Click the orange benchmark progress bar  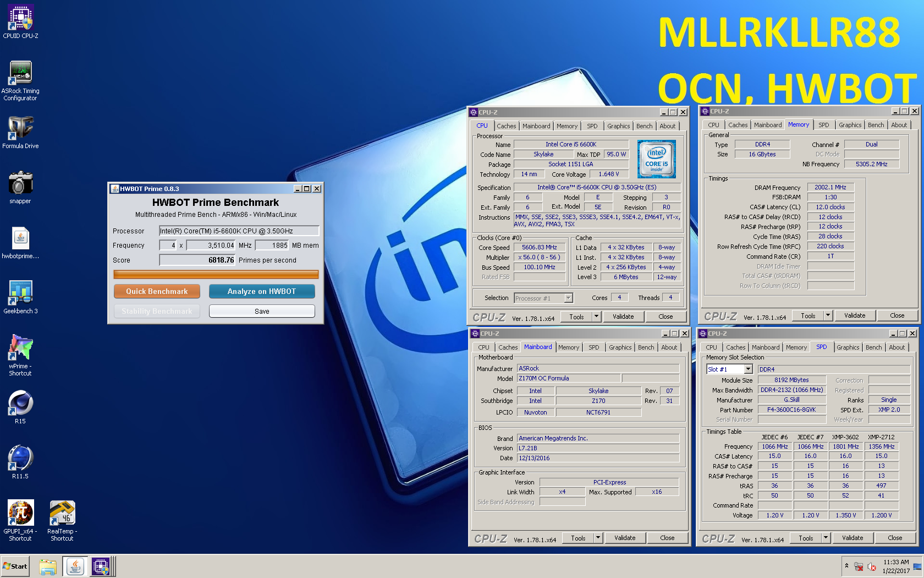pos(216,274)
